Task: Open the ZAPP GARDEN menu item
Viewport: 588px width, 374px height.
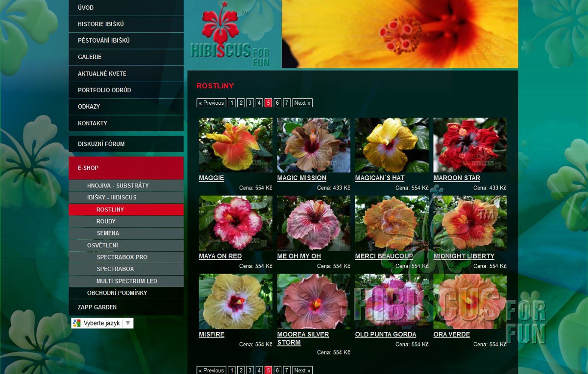Action: [126, 307]
